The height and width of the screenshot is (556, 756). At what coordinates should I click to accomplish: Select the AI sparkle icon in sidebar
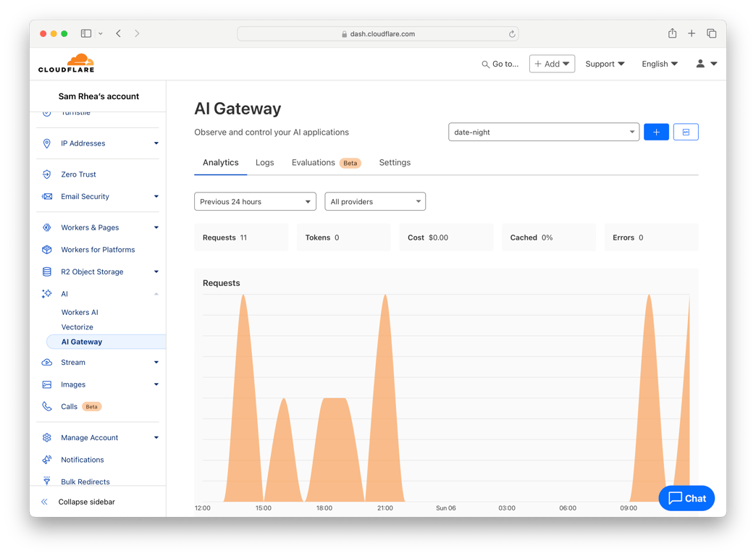(46, 293)
